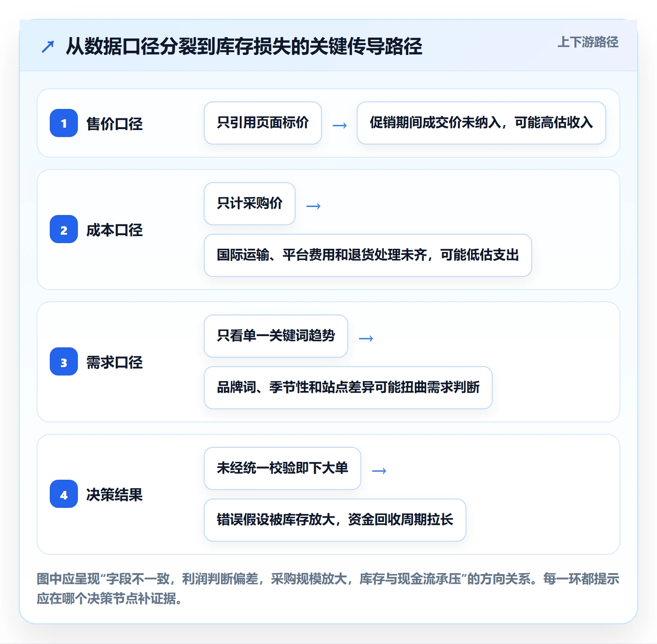
Task: Select the 只引用页面标价 box
Action: (263, 123)
